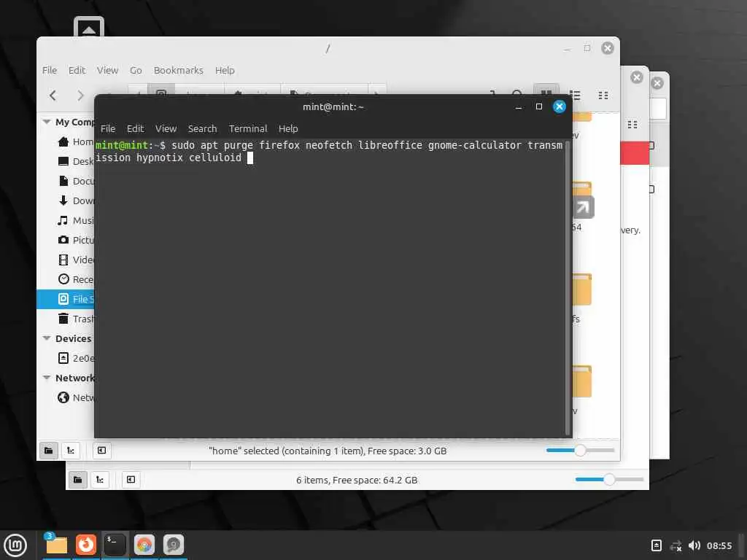Open the network tray icon

(676, 545)
